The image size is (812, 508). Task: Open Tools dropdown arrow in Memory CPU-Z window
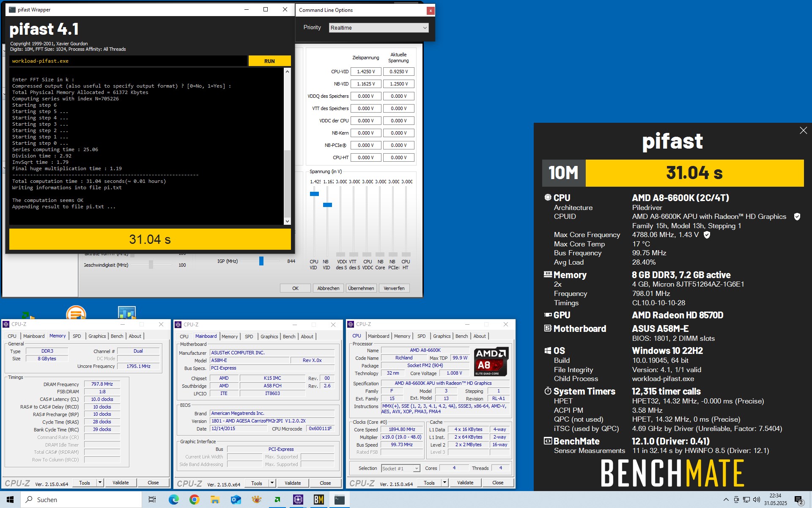[100, 483]
